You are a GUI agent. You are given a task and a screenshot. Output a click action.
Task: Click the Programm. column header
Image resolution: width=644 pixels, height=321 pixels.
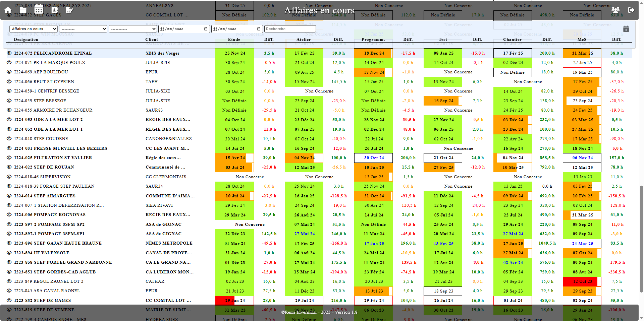[373, 39]
